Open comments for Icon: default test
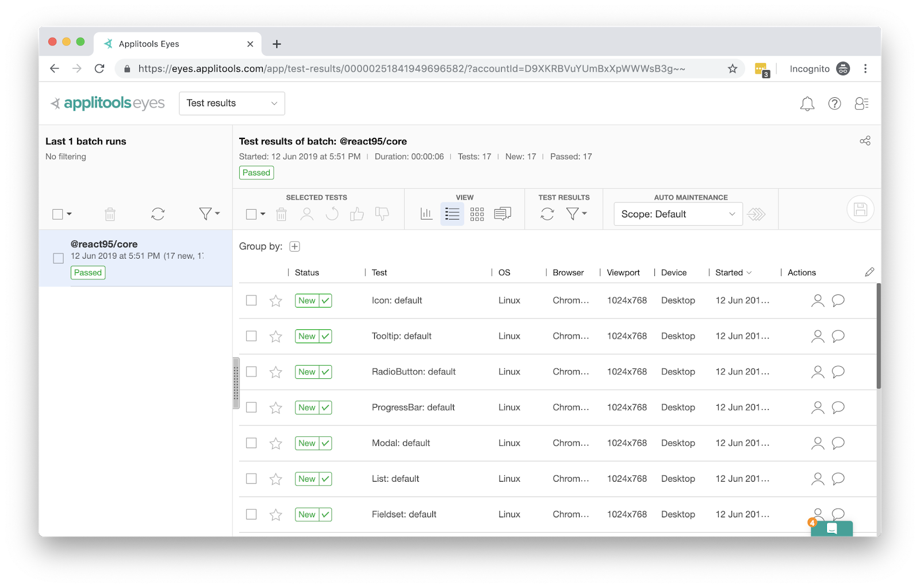 pyautogui.click(x=838, y=301)
